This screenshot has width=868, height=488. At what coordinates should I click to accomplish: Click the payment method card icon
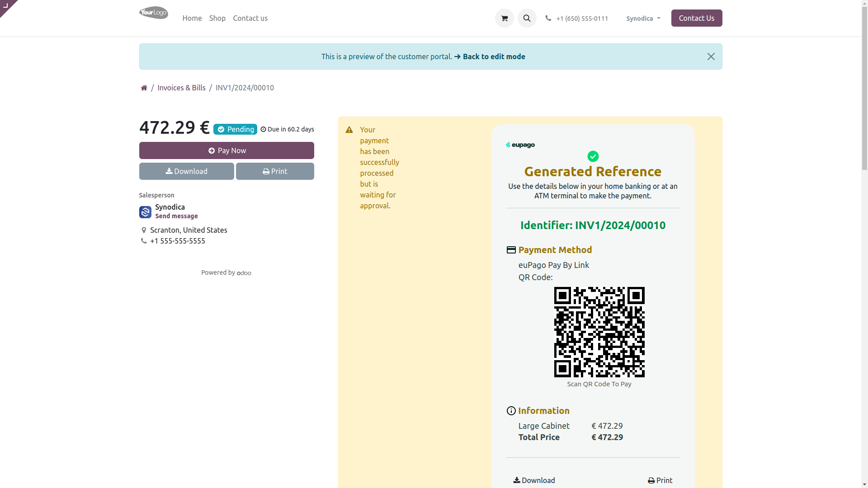point(511,250)
